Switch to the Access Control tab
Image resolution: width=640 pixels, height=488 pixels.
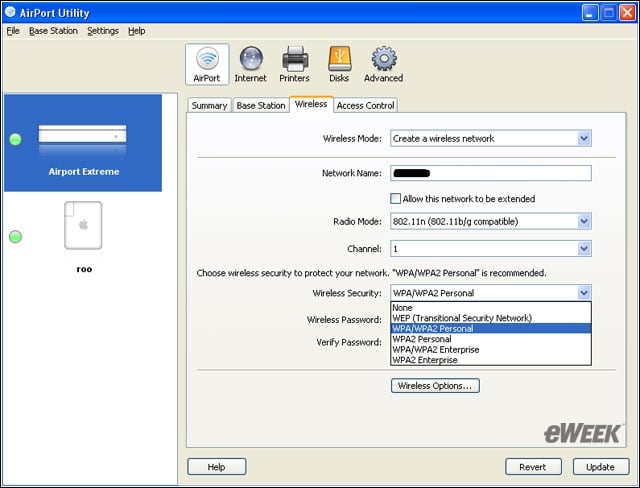[x=365, y=105]
